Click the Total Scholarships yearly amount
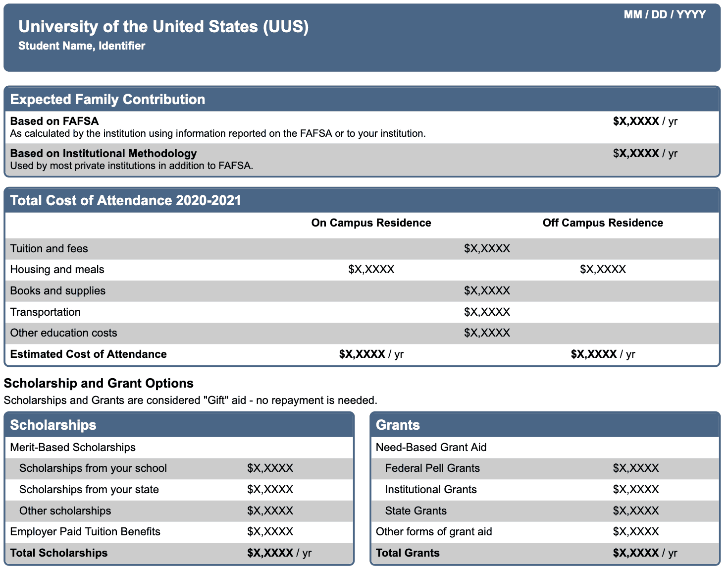This screenshot has width=728, height=571. pos(279,553)
